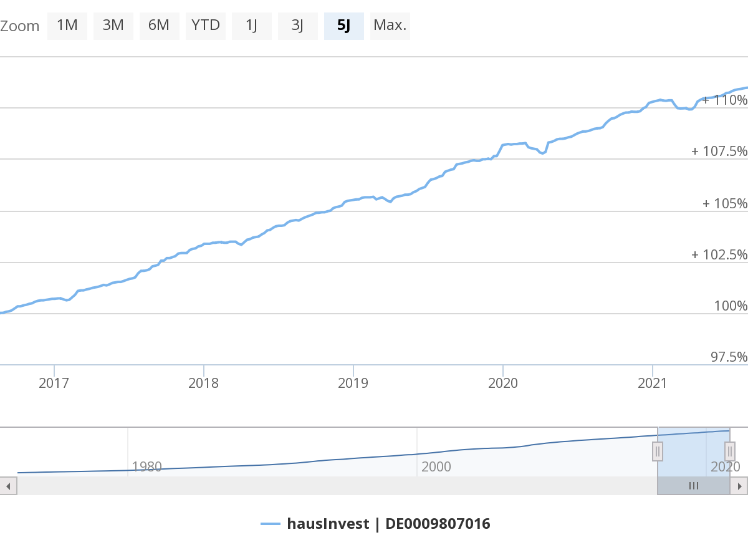Click the scrollbar right arrow

(x=739, y=486)
